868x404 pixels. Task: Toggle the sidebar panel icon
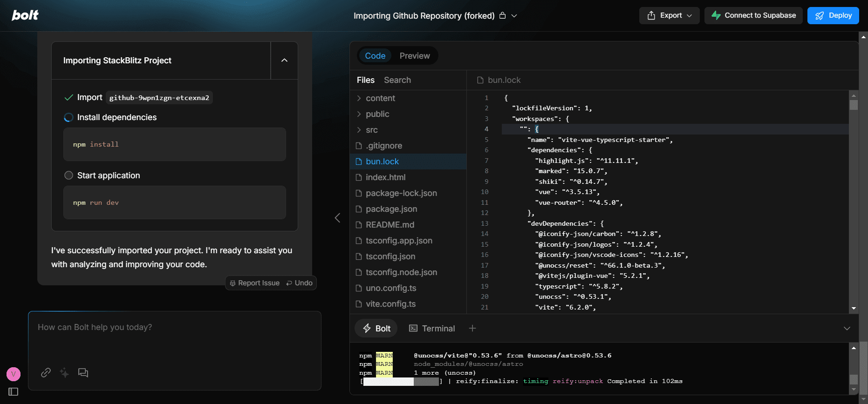[x=14, y=392]
